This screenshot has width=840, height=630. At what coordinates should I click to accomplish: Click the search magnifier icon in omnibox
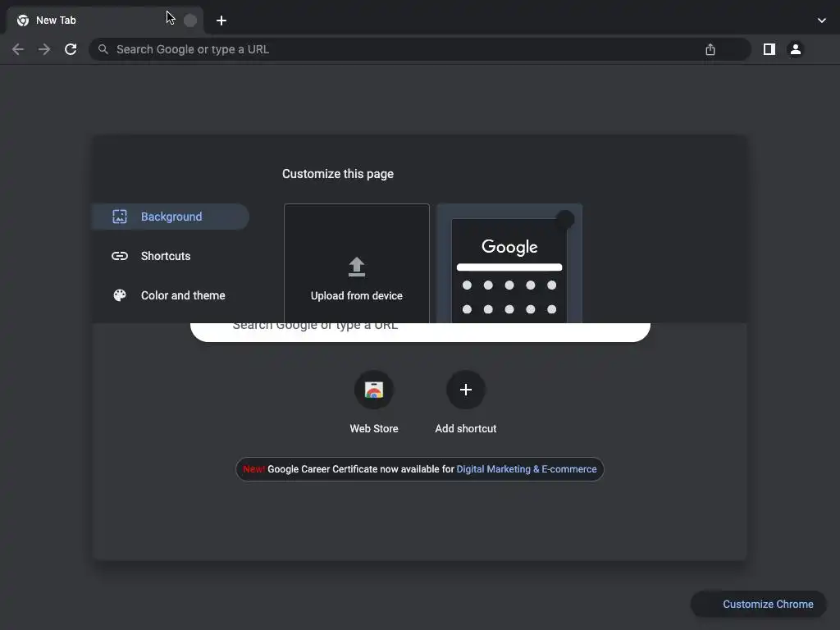[x=103, y=49]
